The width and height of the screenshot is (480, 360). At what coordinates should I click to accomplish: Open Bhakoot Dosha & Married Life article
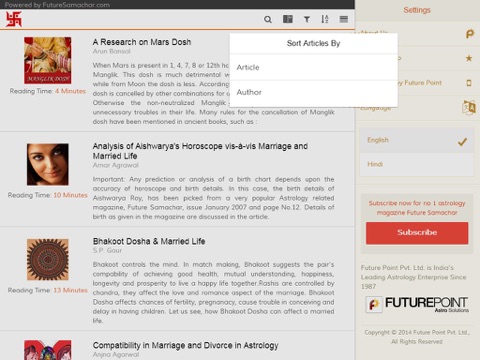[149, 241]
